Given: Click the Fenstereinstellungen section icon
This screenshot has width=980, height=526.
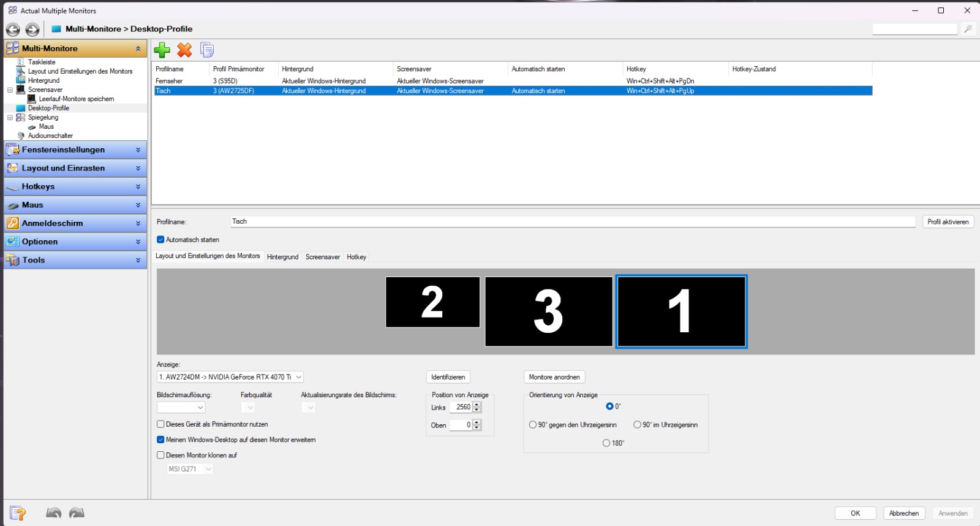Looking at the screenshot, I should tap(13, 150).
